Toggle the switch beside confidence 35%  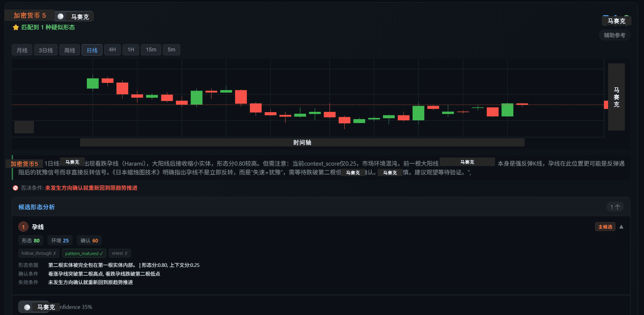click(27, 307)
